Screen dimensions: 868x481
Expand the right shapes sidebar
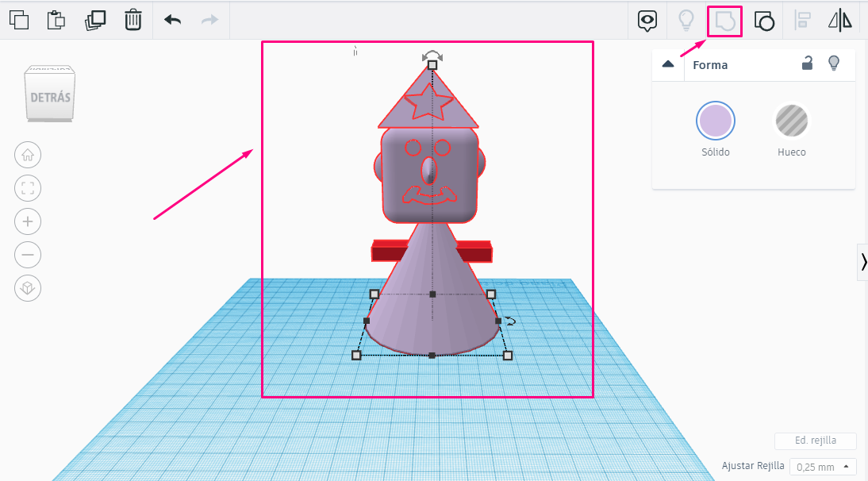[863, 262]
